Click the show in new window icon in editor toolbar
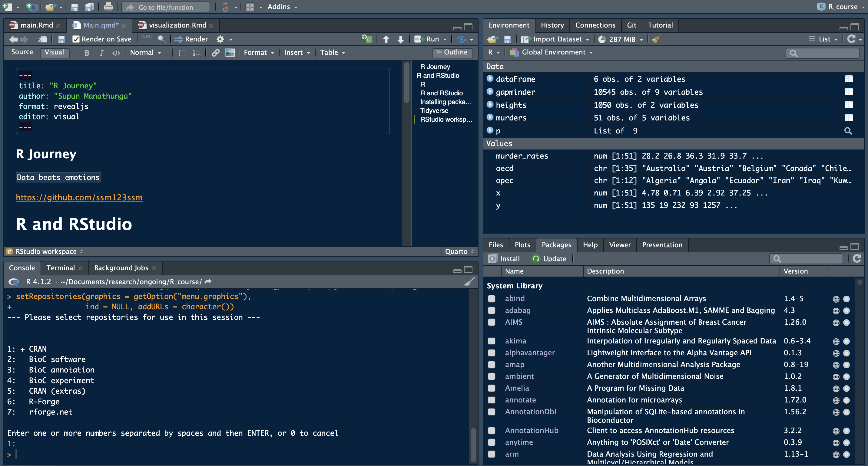The width and height of the screenshot is (868, 466). point(42,39)
